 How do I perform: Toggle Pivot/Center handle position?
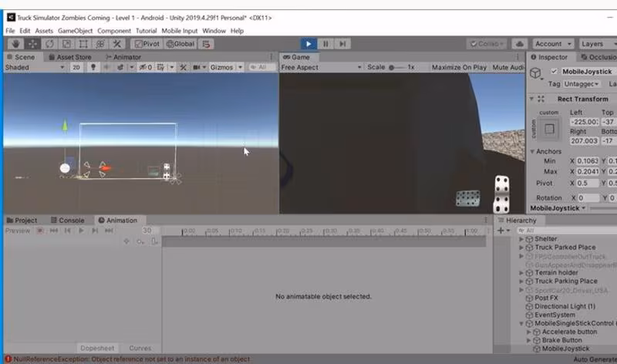click(x=147, y=44)
